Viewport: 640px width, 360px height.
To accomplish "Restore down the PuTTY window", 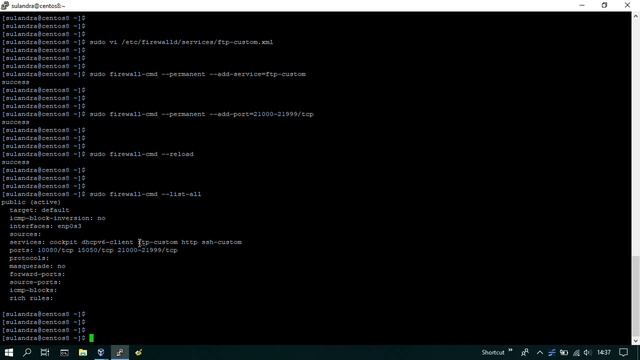I will point(604,5).
